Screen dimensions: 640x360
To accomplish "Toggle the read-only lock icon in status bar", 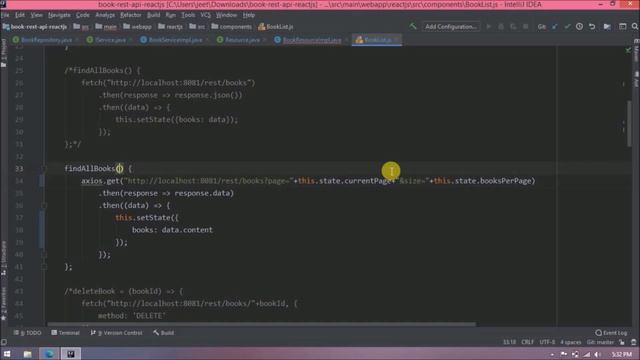I will pyautogui.click(x=622, y=342).
